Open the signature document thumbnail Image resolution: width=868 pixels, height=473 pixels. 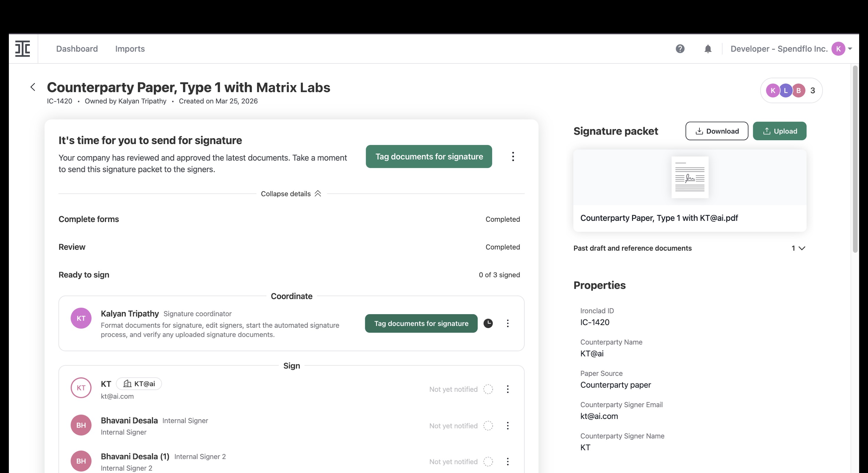click(x=690, y=177)
